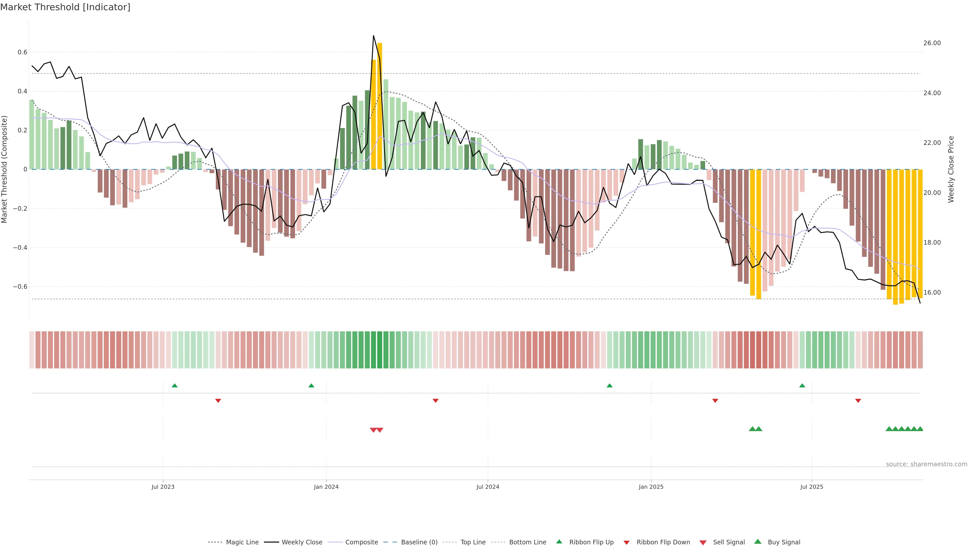Click the Jan 2024 x-axis label
This screenshot has height=551, width=980.
click(x=326, y=487)
